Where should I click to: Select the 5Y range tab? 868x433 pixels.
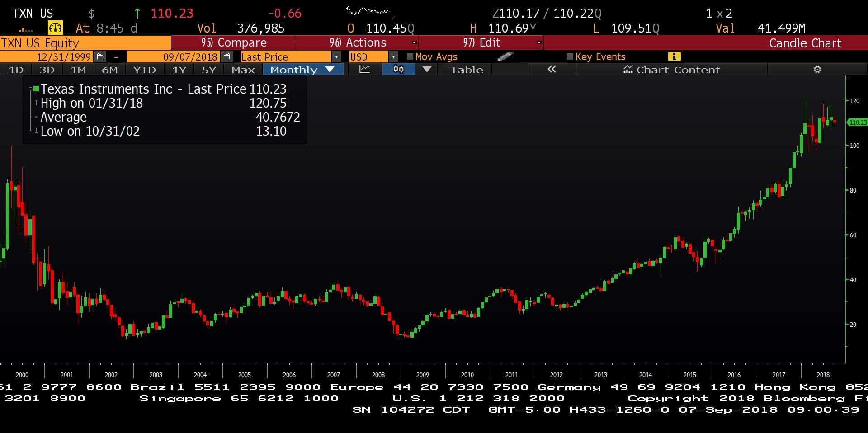click(x=208, y=70)
